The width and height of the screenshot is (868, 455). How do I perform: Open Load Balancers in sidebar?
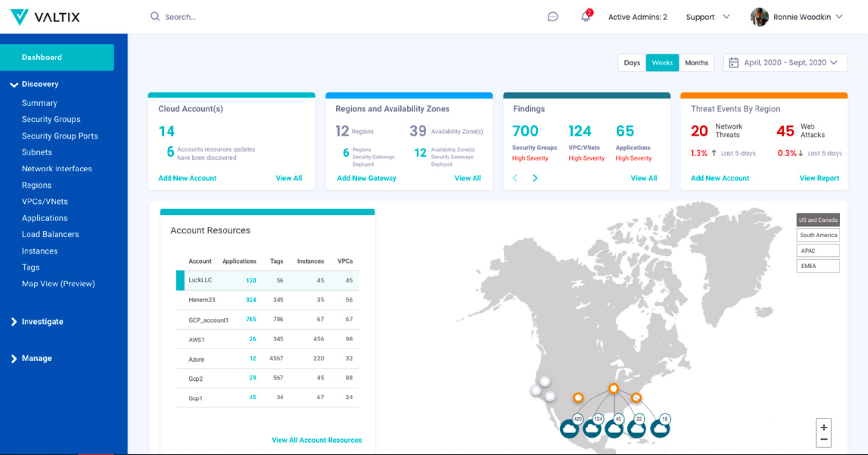pos(50,234)
